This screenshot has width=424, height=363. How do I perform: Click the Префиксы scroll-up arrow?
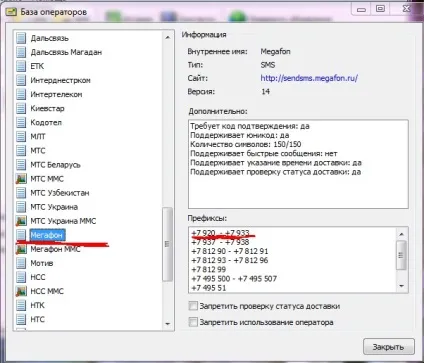[401, 234]
